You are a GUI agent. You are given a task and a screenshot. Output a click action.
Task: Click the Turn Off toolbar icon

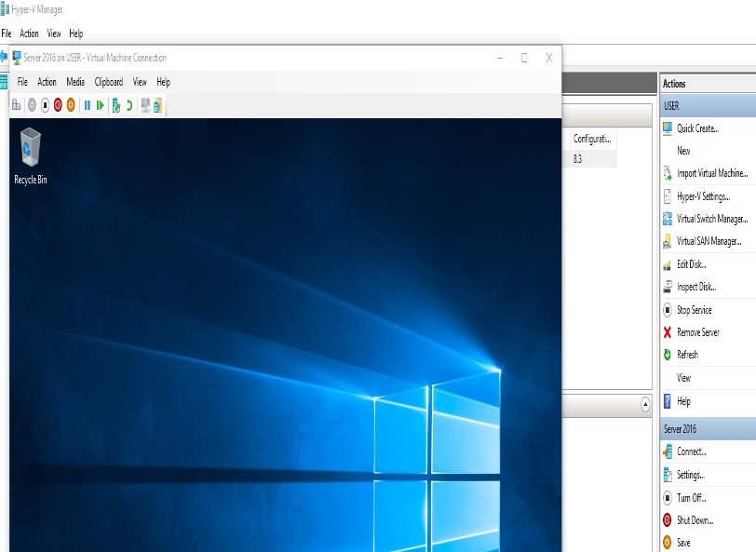[45, 104]
